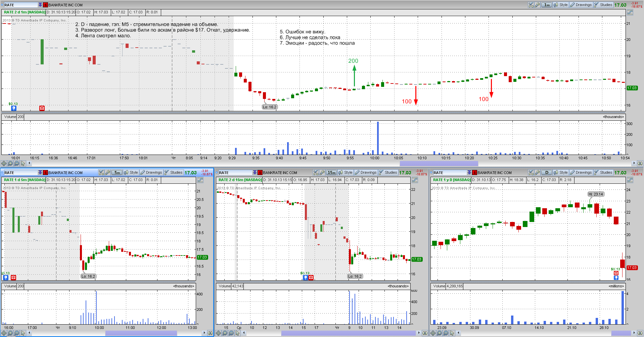Select the pointer tool below the 1m chart
Image resolution: width=644 pixels, height=337 pixels.
click(23, 163)
